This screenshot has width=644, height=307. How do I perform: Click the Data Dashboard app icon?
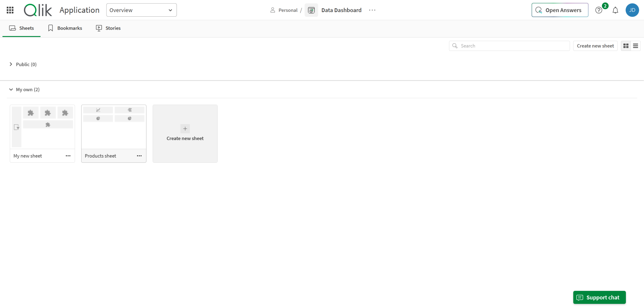[311, 10]
